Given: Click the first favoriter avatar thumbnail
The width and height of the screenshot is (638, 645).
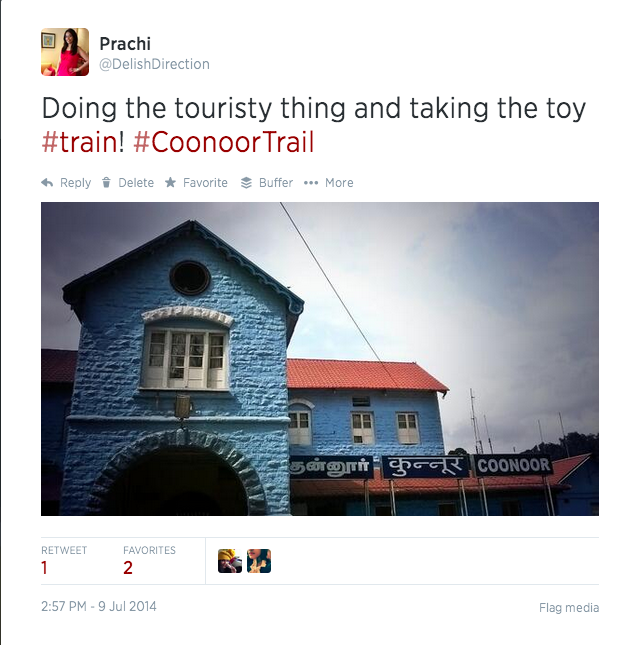Looking at the screenshot, I should point(230,561).
